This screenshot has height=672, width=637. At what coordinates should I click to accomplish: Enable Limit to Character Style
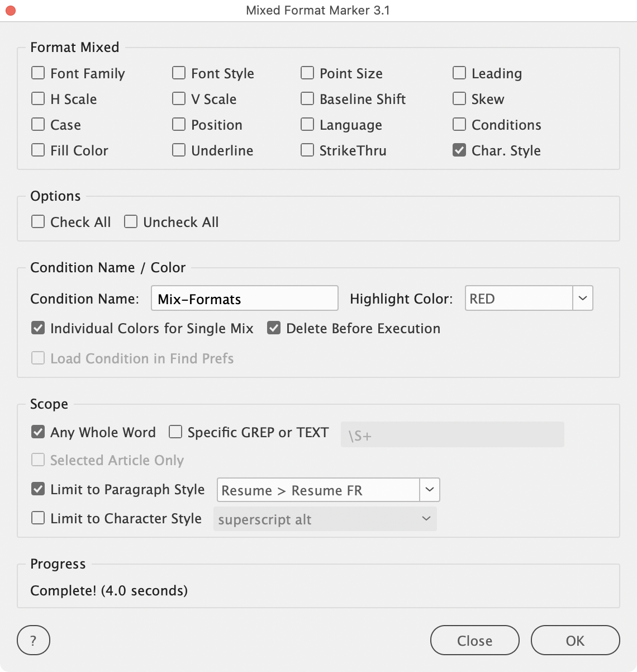(x=38, y=518)
